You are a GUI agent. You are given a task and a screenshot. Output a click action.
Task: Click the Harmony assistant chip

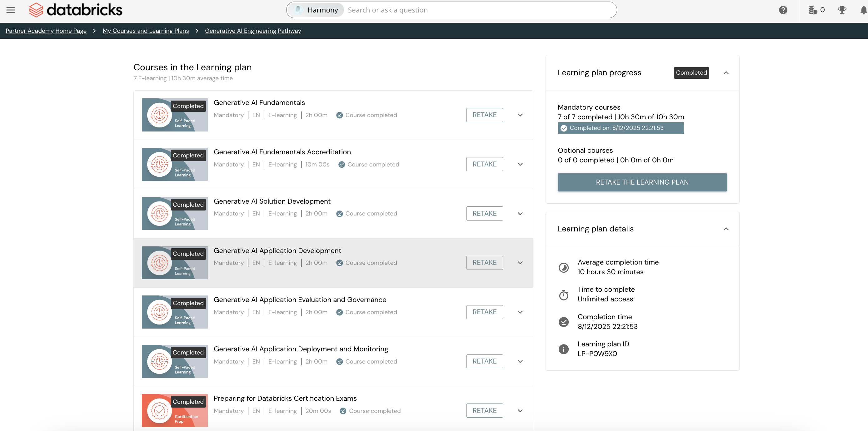point(317,10)
